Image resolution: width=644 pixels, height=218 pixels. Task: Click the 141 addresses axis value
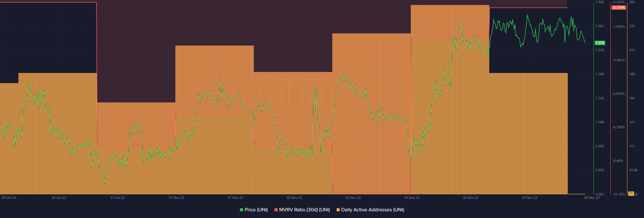pos(632,122)
